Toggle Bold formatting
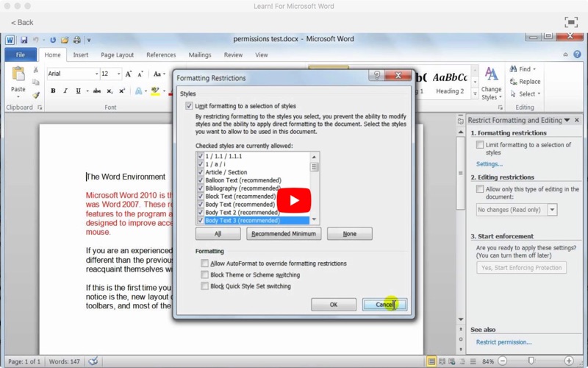588x368 pixels. [x=53, y=91]
